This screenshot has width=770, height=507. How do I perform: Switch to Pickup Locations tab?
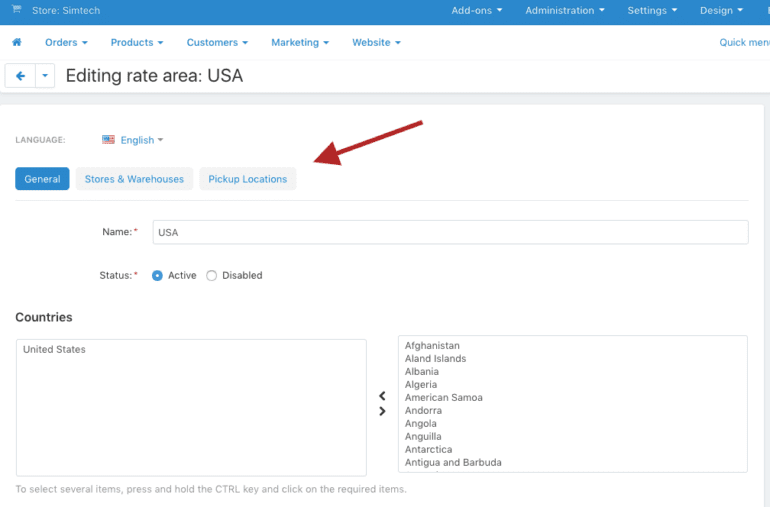tap(247, 179)
